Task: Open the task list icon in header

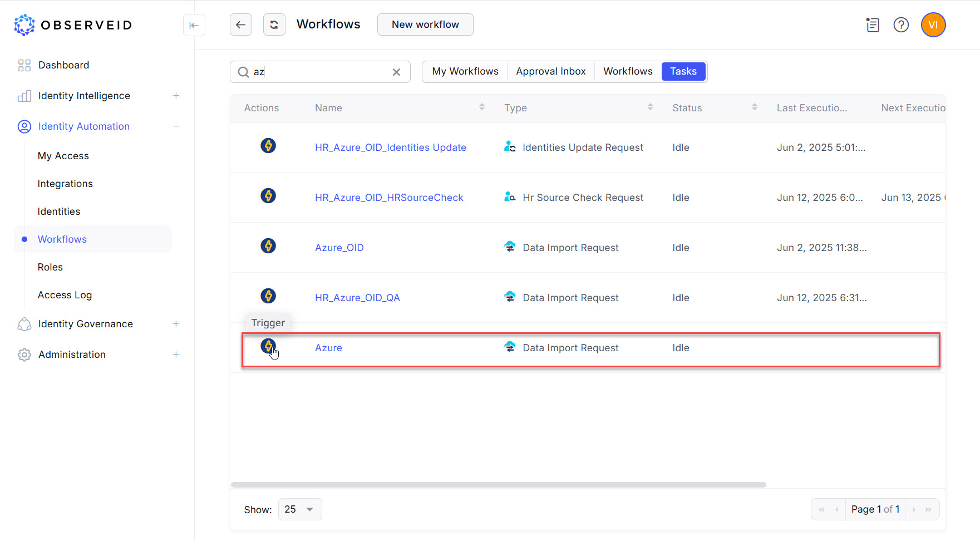Action: pyautogui.click(x=872, y=25)
